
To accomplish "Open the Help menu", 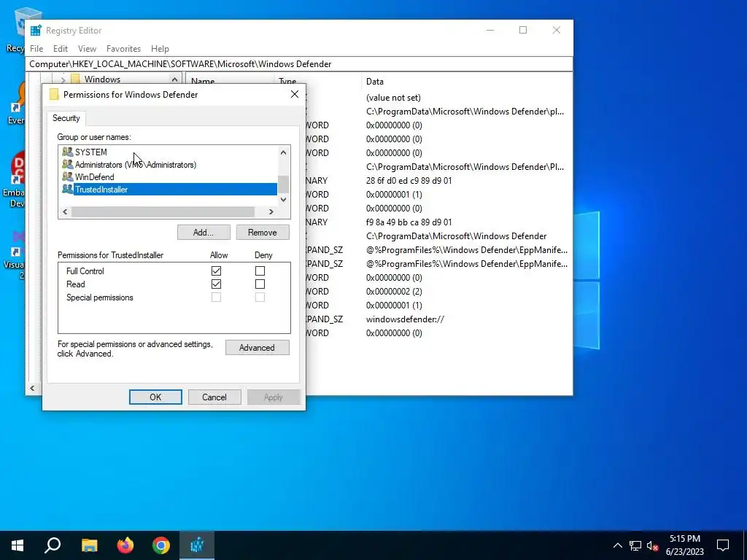I will click(x=160, y=49).
